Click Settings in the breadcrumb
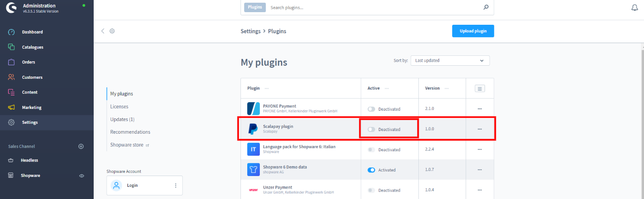 click(x=251, y=31)
